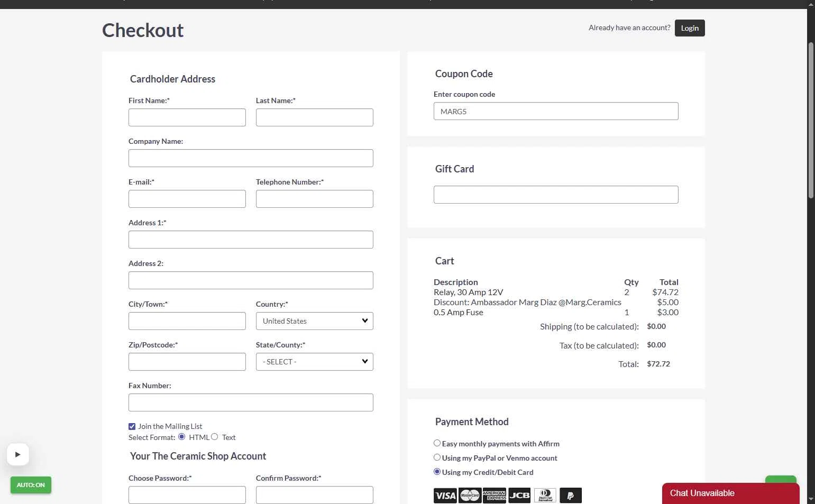This screenshot has width=815, height=504.
Task: Open the State/County dropdown
Action: coord(315,362)
